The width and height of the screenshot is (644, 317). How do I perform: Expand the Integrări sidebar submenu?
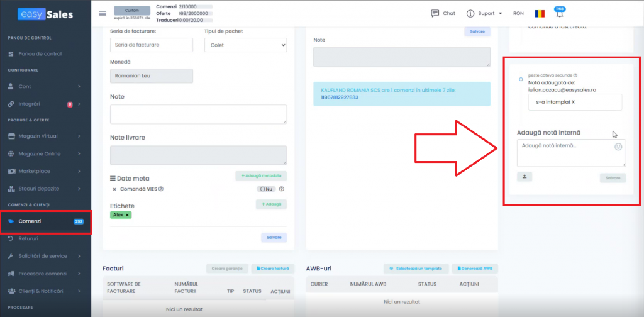click(79, 104)
